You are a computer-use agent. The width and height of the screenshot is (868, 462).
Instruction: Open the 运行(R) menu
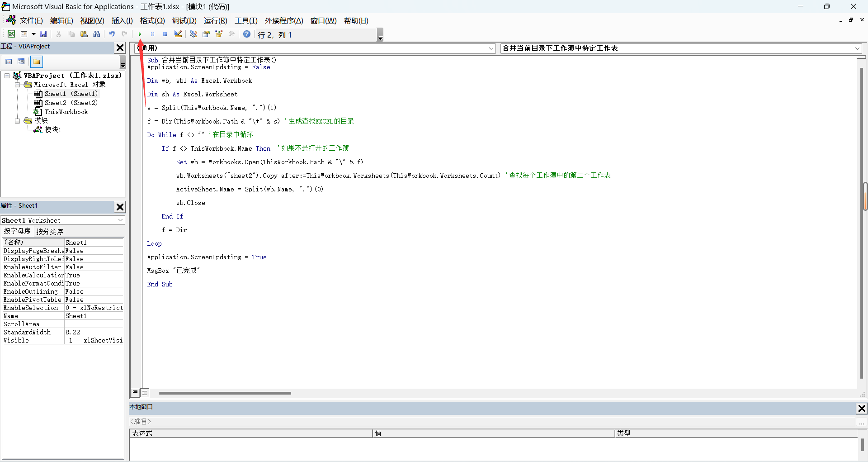click(216, 21)
